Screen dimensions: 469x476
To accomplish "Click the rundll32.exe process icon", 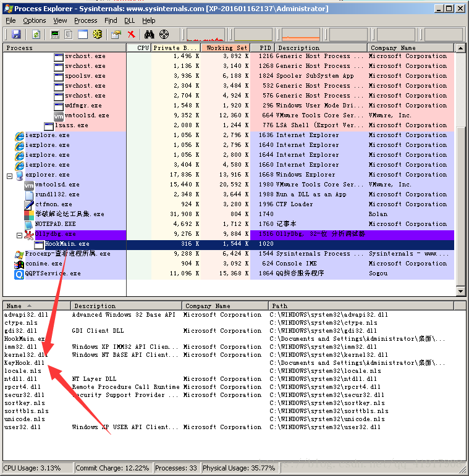I will (29, 195).
